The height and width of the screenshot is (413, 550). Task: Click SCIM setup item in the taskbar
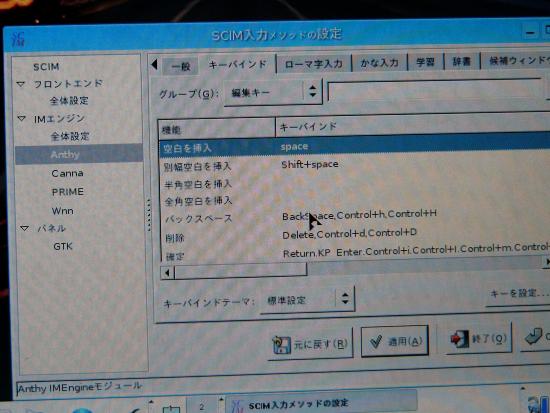321,404
